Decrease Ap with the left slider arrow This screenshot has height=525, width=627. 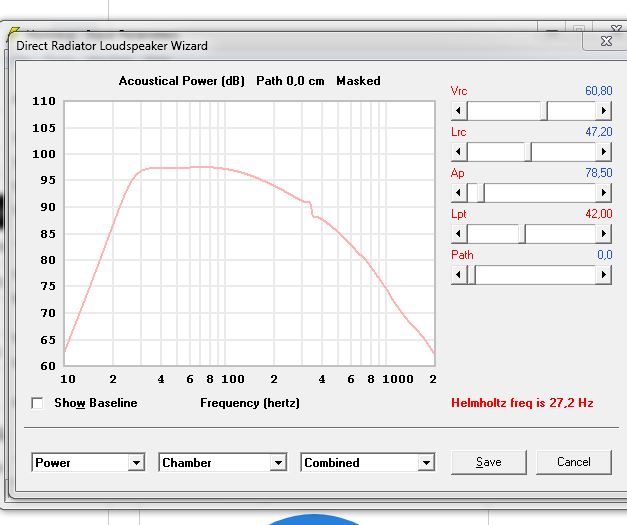(459, 193)
